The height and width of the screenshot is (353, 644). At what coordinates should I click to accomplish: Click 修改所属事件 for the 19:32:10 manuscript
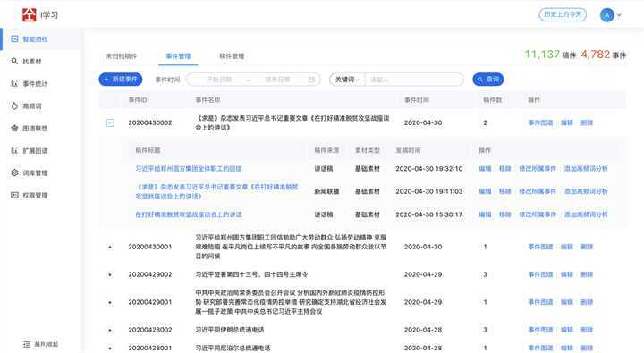tap(538, 168)
